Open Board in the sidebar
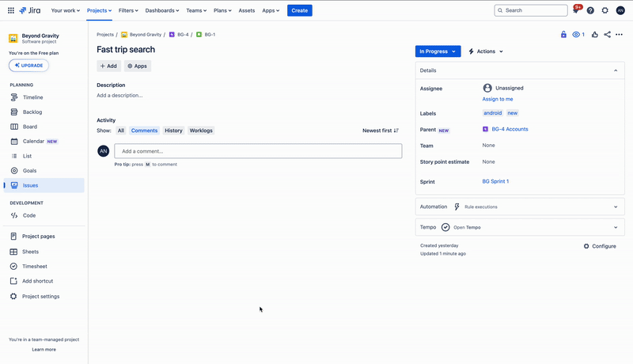This screenshot has height=364, width=633. pos(44,127)
